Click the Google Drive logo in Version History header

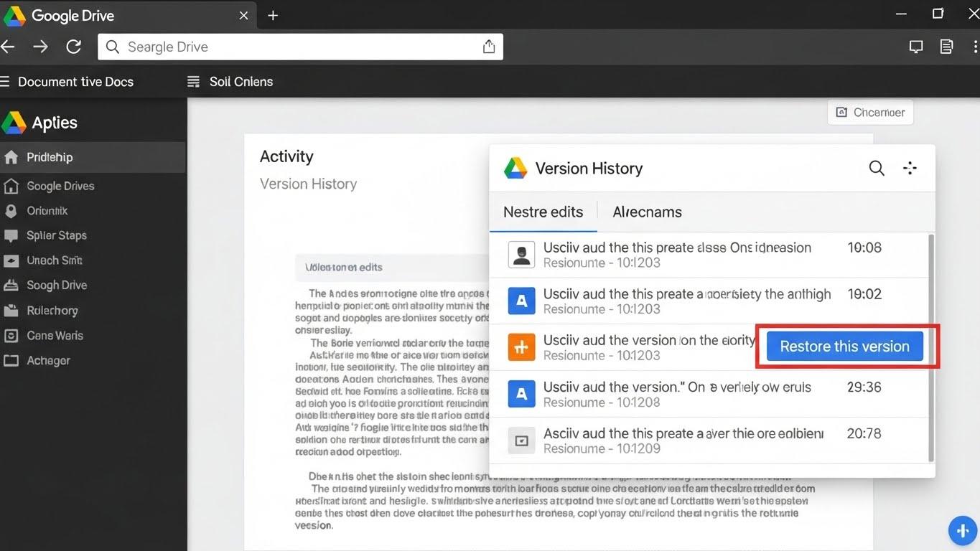pos(515,167)
